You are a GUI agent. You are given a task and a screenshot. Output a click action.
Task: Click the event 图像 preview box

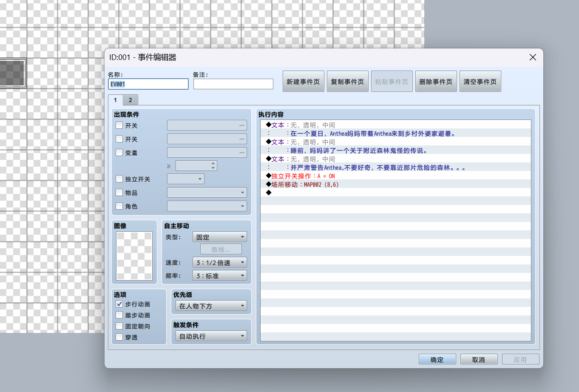tap(134, 256)
